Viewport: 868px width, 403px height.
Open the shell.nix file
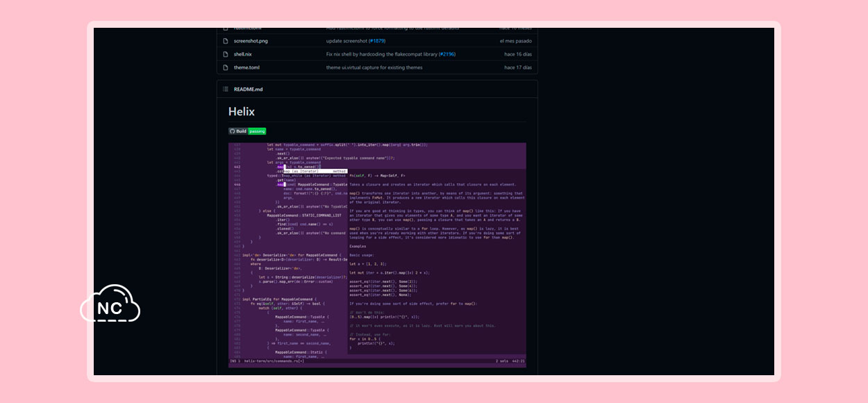[243, 54]
